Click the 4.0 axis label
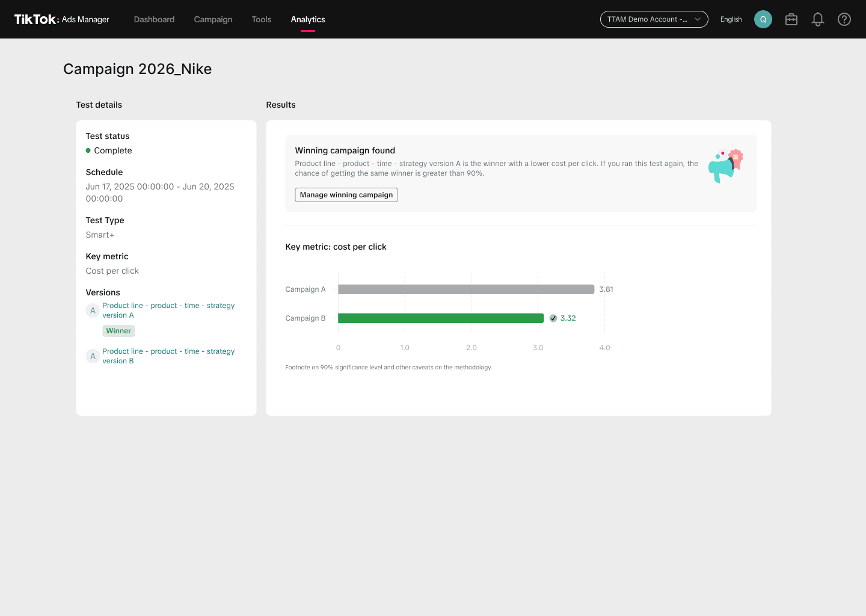 604,348
